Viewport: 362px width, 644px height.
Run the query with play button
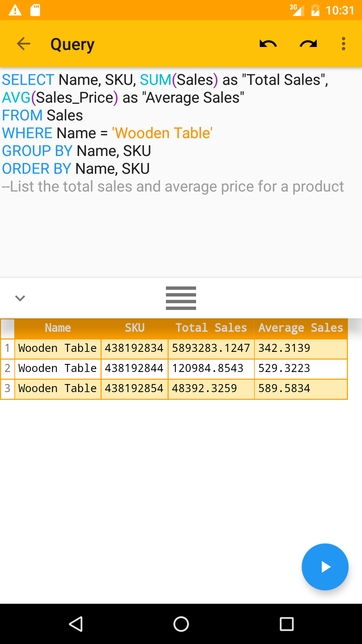325,567
